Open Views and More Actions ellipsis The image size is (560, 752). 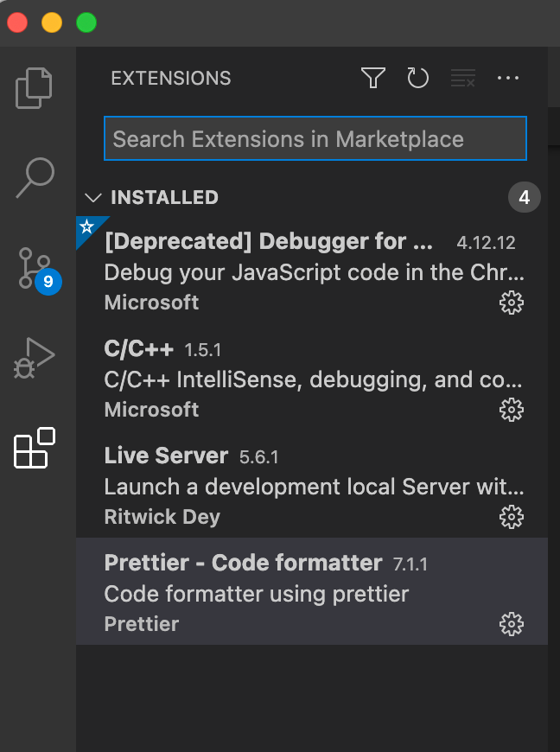click(x=508, y=78)
